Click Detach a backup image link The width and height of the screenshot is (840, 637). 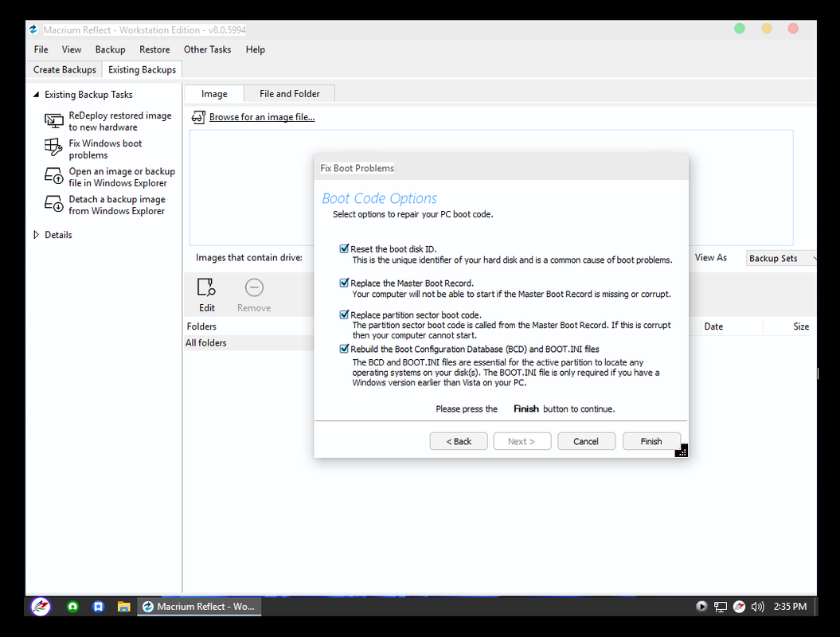click(117, 205)
